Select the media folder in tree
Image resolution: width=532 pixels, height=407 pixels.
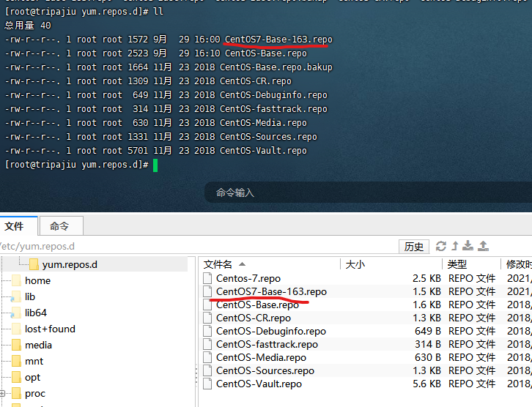(x=38, y=346)
